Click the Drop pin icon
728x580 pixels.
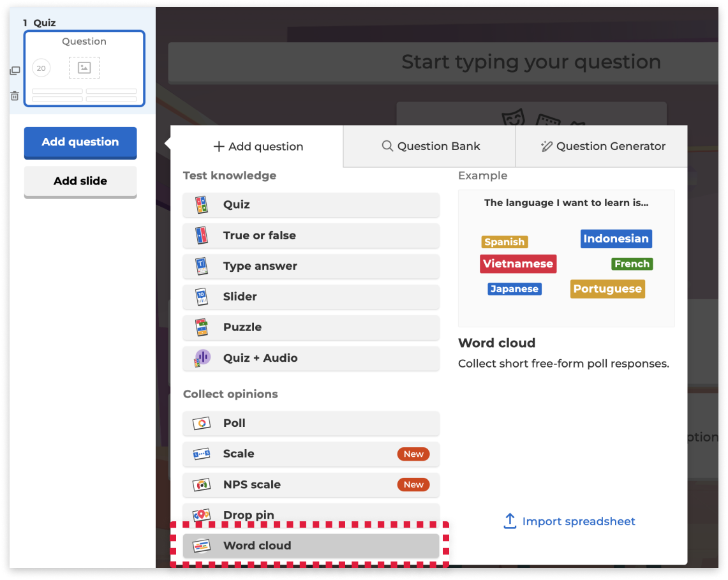point(201,515)
